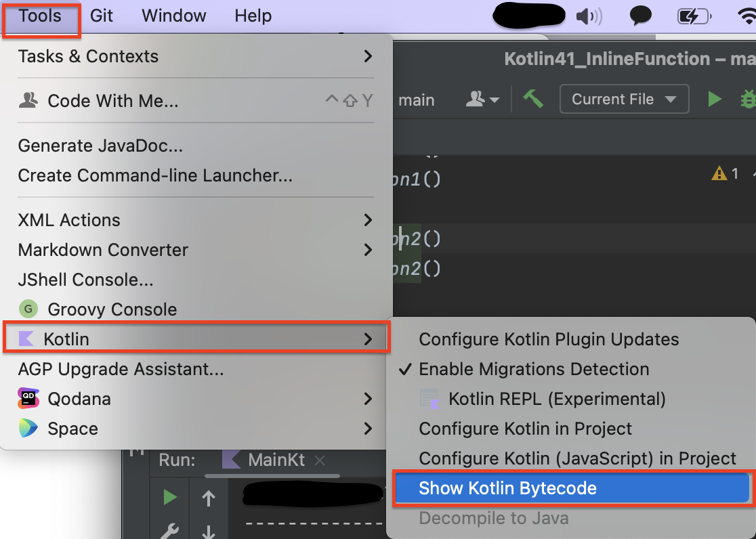The width and height of the screenshot is (756, 539).
Task: Select Generate JavaDoc... option
Action: pyautogui.click(x=196, y=146)
